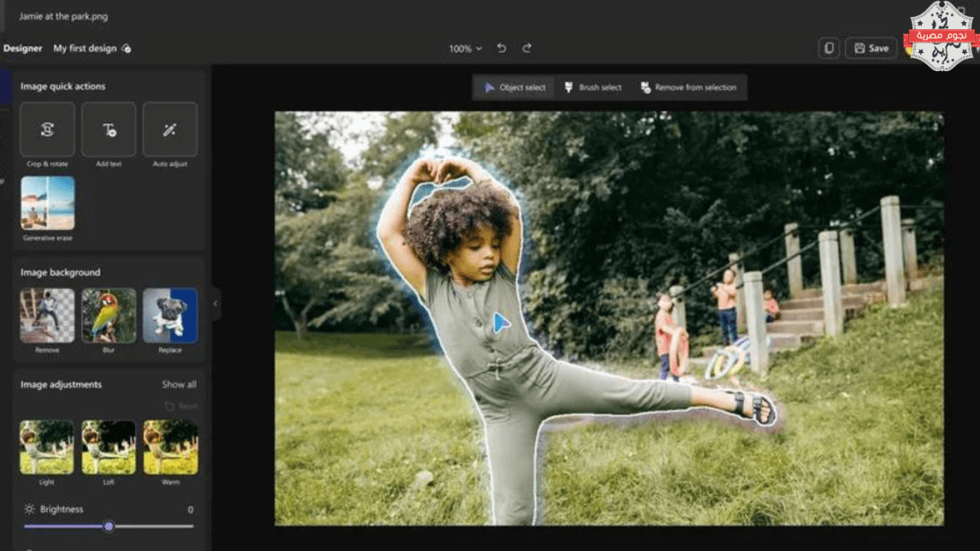Select the Object select tool

pos(514,87)
